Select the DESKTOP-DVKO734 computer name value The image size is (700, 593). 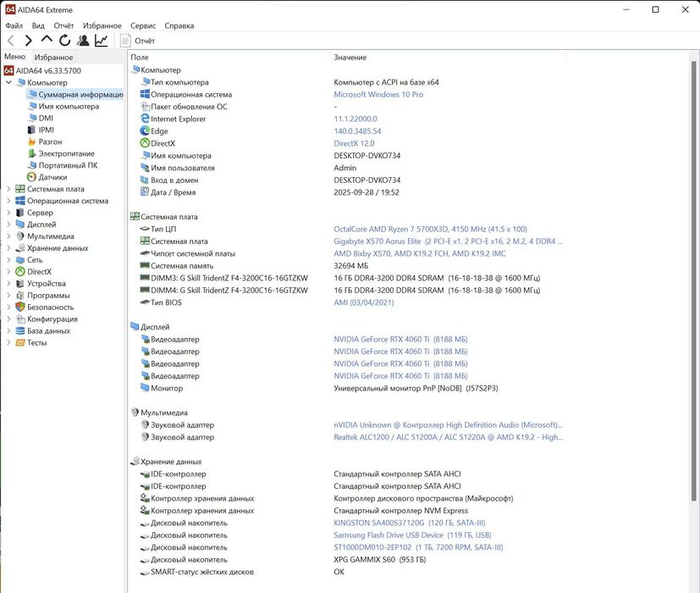pos(367,156)
